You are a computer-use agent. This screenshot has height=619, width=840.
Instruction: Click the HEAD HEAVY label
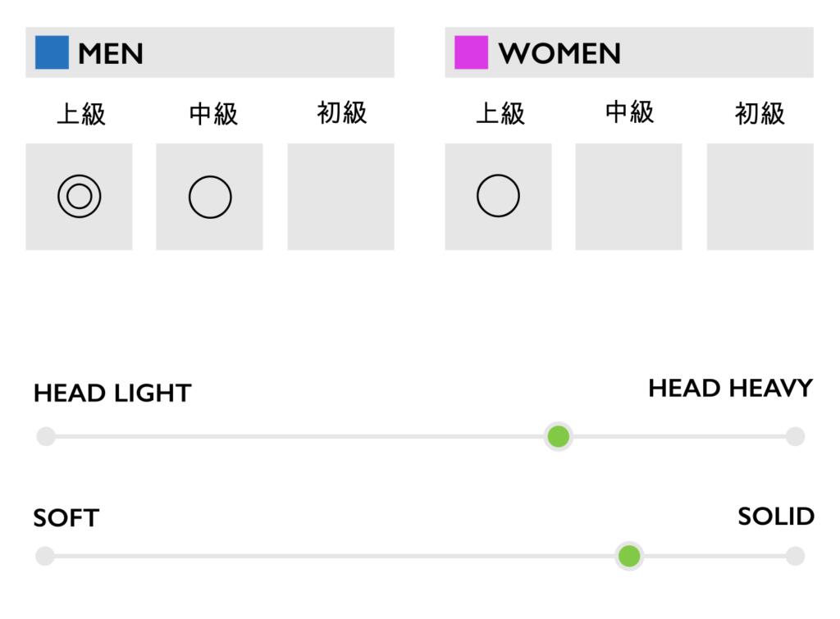(730, 388)
